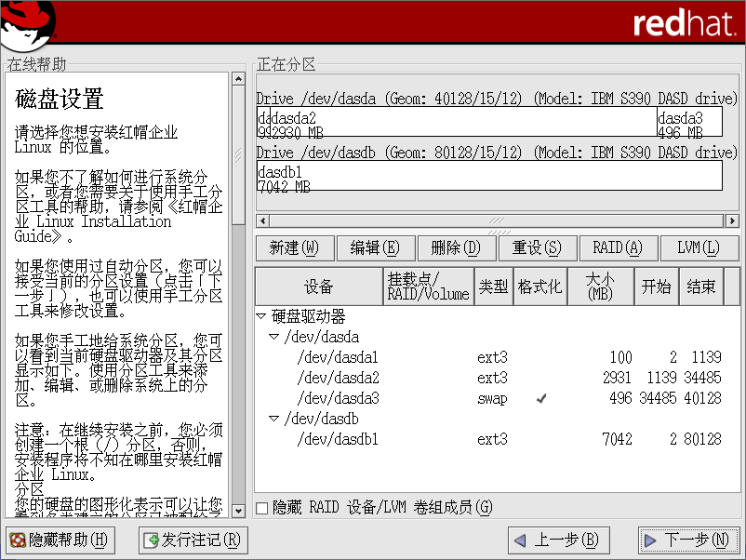Sort by 挂载点/RAID/Volume column header
Screen dimensions: 746x560
click(429, 287)
